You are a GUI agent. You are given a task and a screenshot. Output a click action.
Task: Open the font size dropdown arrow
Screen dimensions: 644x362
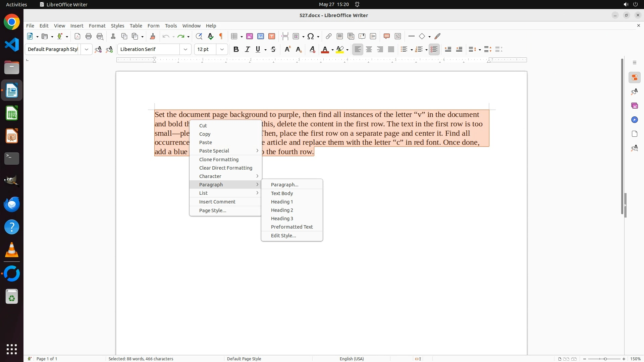coord(222,49)
